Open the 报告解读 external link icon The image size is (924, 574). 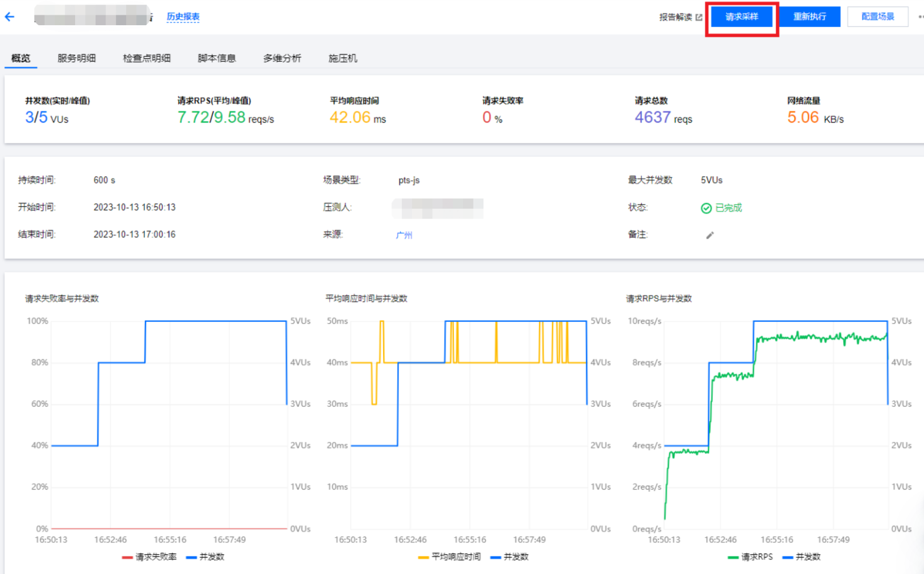699,18
